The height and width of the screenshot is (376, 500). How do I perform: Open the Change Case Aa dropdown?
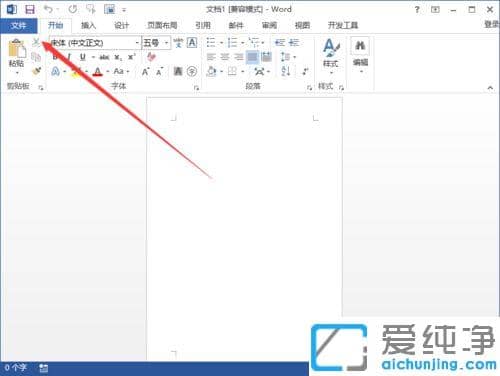pos(121,71)
